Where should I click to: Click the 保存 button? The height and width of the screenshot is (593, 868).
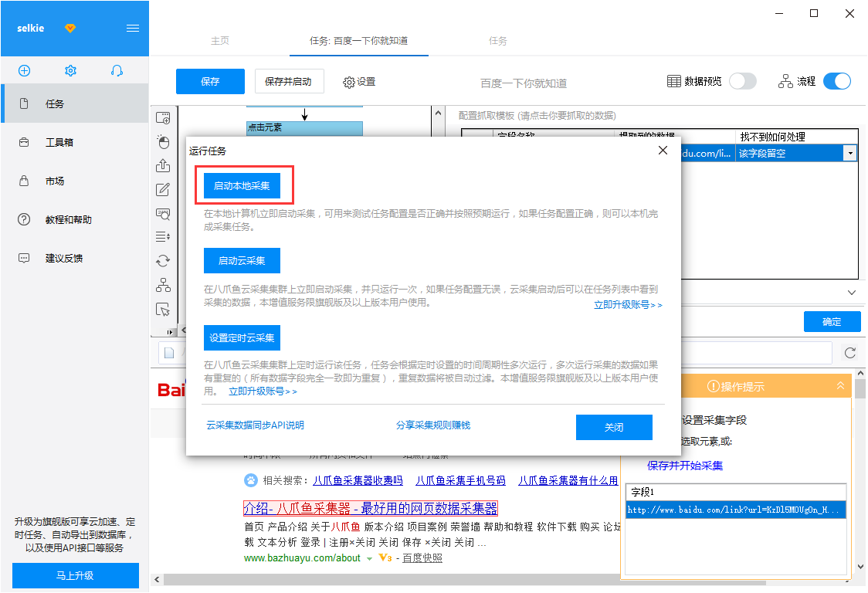tap(210, 81)
